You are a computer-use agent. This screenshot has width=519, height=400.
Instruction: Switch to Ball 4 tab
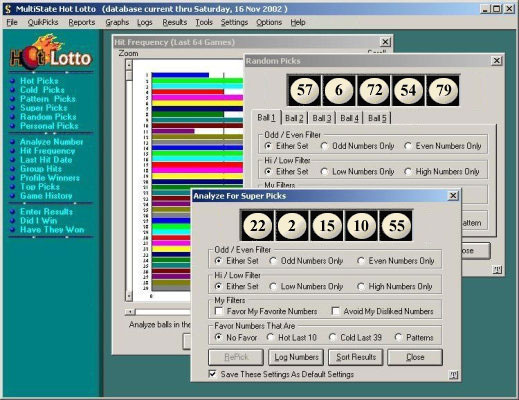coord(349,118)
